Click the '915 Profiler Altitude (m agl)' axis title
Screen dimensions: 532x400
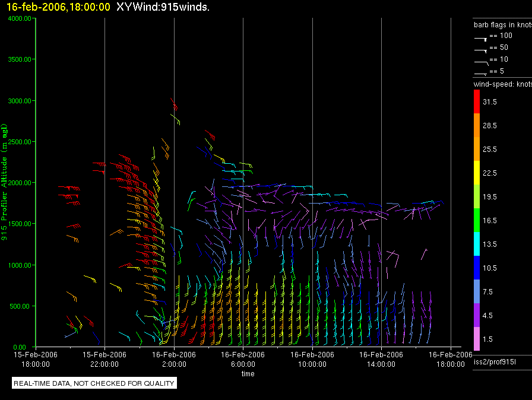[x=4, y=182]
